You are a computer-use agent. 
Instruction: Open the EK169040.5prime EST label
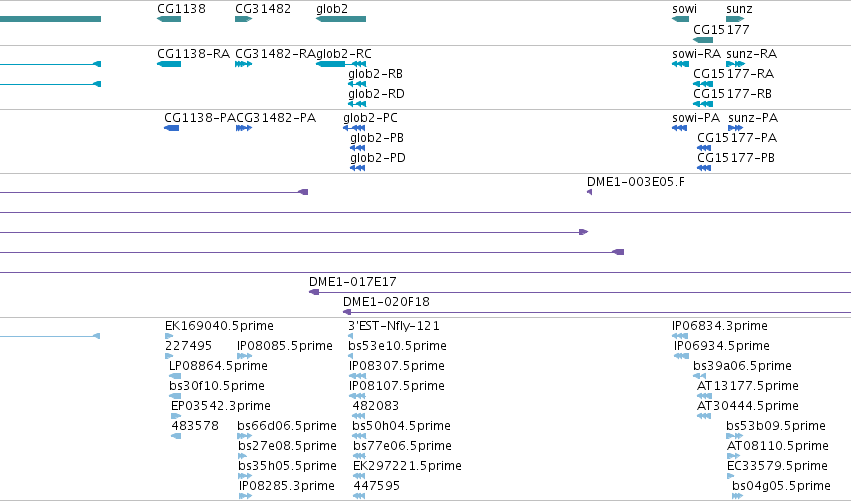pyautogui.click(x=219, y=326)
